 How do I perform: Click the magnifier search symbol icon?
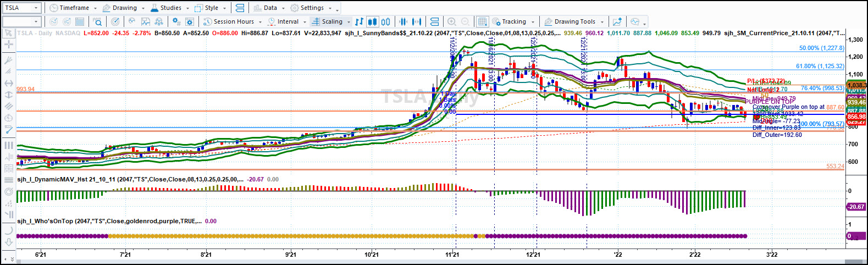pyautogui.click(x=97, y=21)
